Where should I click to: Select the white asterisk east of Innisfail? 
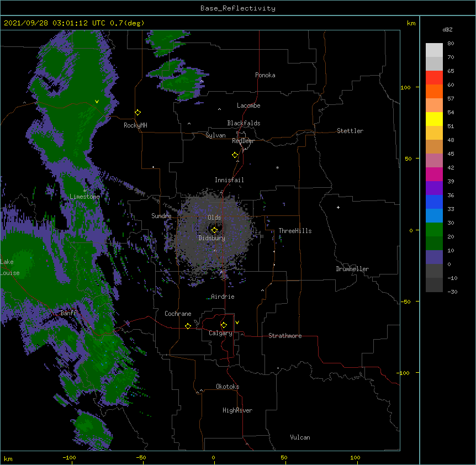pos(277,167)
